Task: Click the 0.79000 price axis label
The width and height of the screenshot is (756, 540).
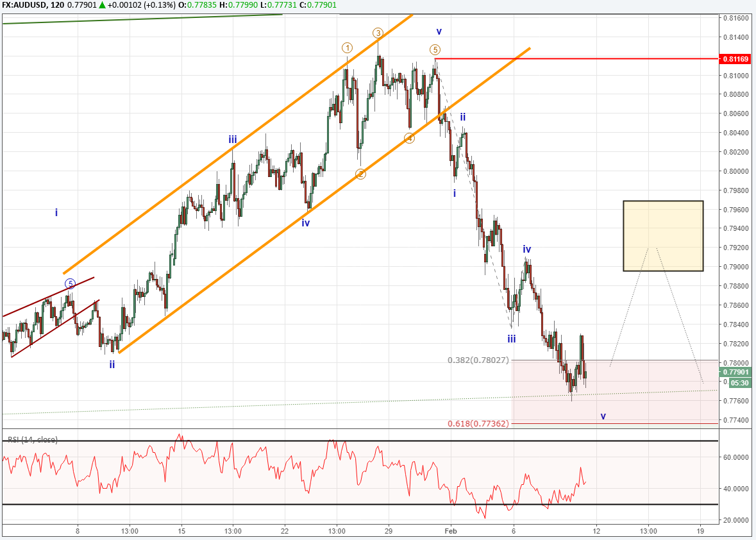Action: 735,267
